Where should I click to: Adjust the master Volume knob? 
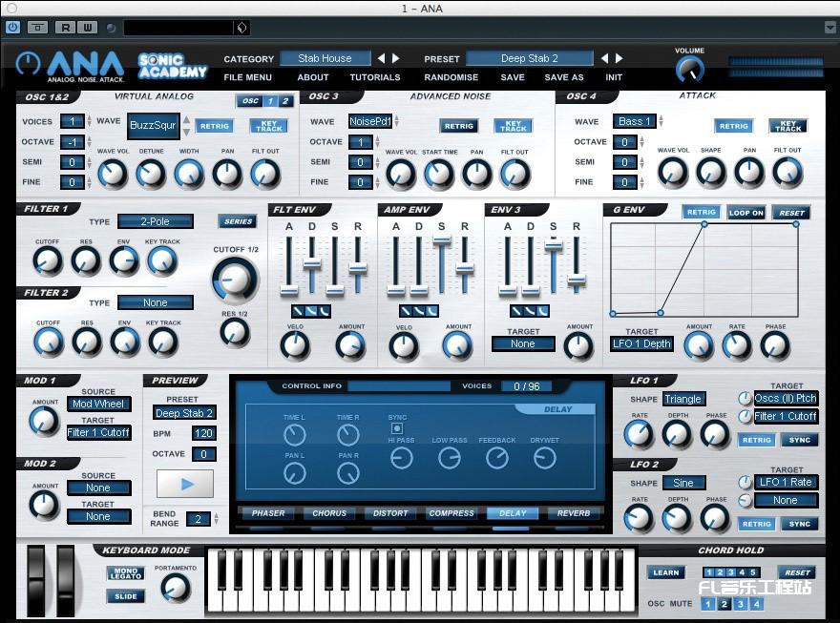pyautogui.click(x=689, y=69)
